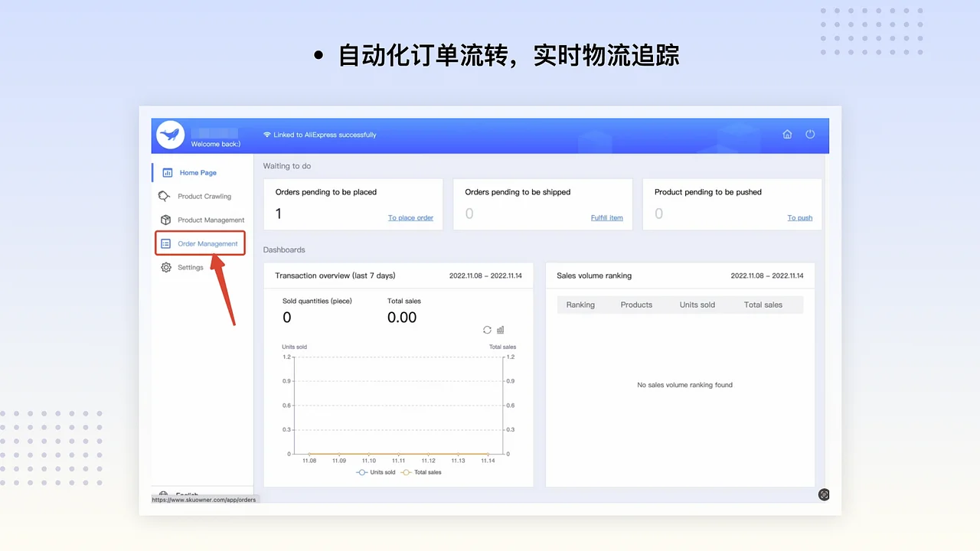Refresh the transaction overview chart
The height and width of the screenshot is (551, 980).
click(x=487, y=330)
